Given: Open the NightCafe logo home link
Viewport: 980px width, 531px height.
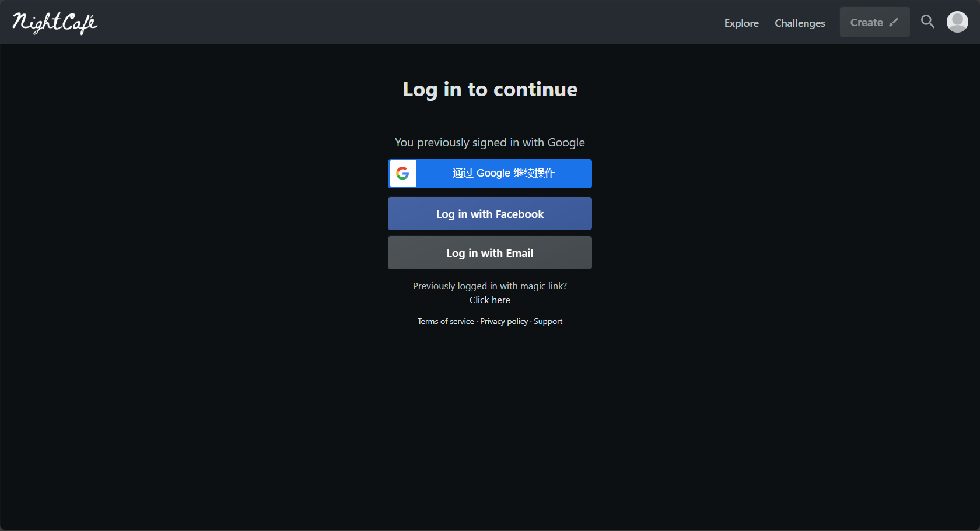Looking at the screenshot, I should pyautogui.click(x=55, y=23).
